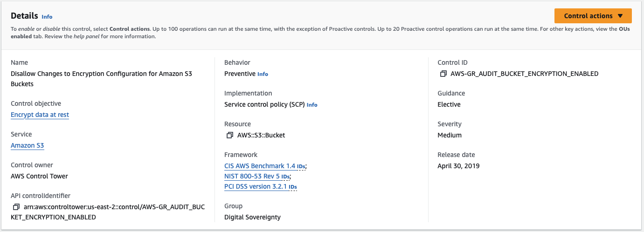Open CIS AWS Benchmark 1.4 framework link
The height and width of the screenshot is (232, 644).
[x=260, y=166]
